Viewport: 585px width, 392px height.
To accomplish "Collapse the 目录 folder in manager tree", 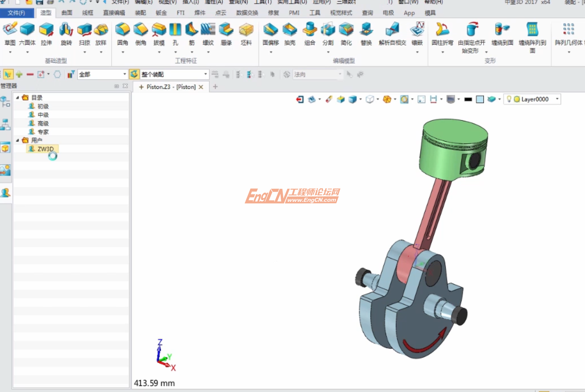I will 18,98.
